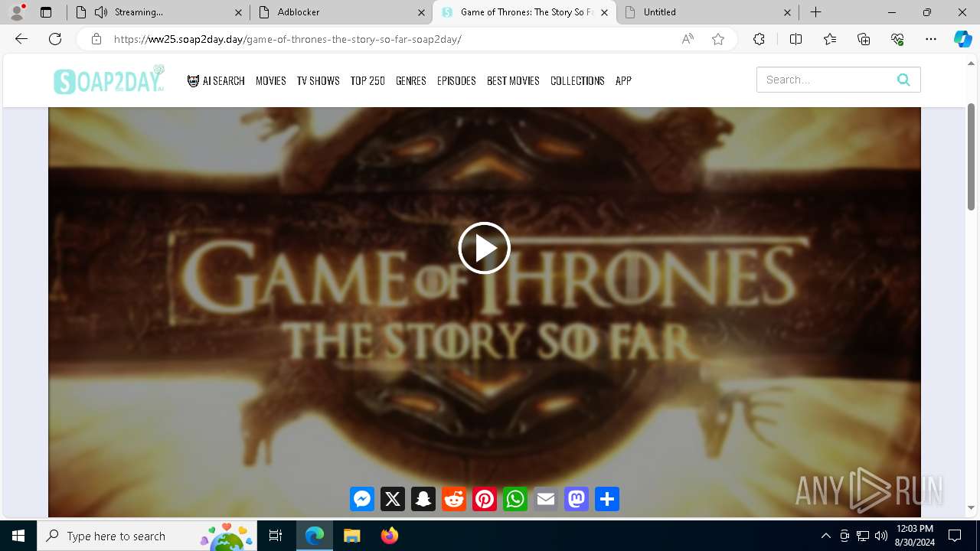Image resolution: width=980 pixels, height=551 pixels.
Task: Open the volume control in tray
Action: pyautogui.click(x=880, y=536)
